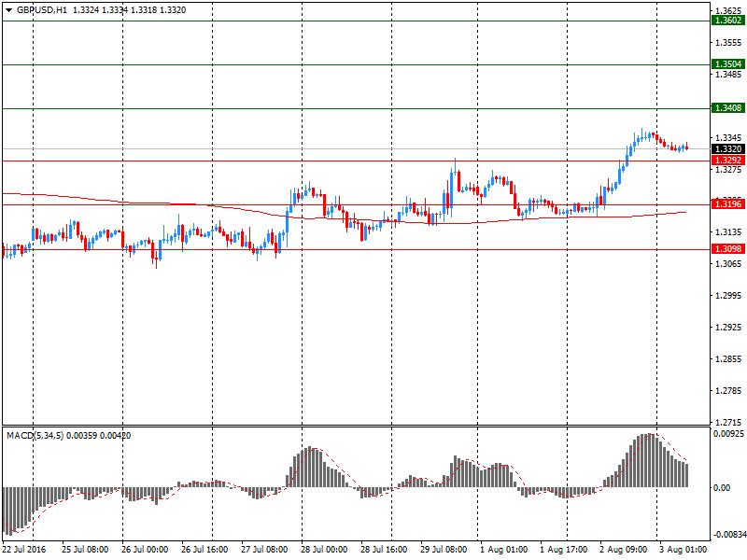
Task: Select the 1.3098 red level label
Action: pos(728,249)
